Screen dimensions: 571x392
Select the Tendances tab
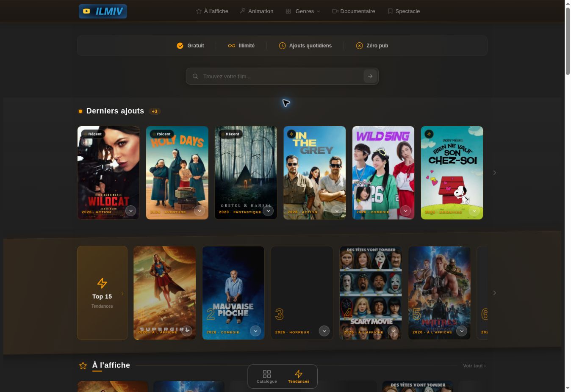click(x=299, y=376)
